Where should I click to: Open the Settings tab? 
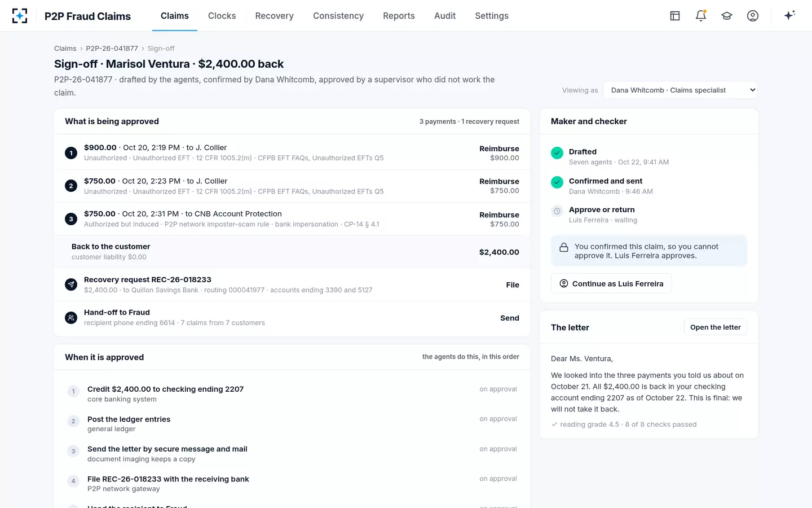(x=492, y=16)
